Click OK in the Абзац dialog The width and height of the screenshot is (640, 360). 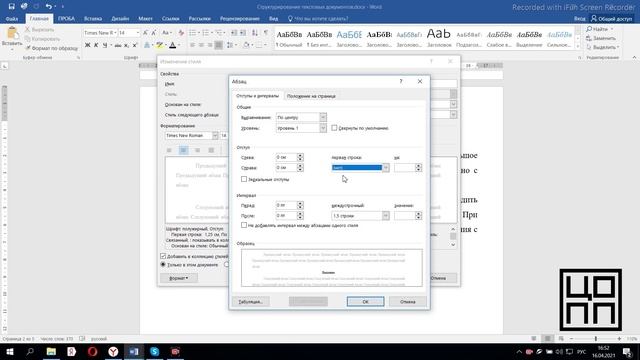point(366,302)
